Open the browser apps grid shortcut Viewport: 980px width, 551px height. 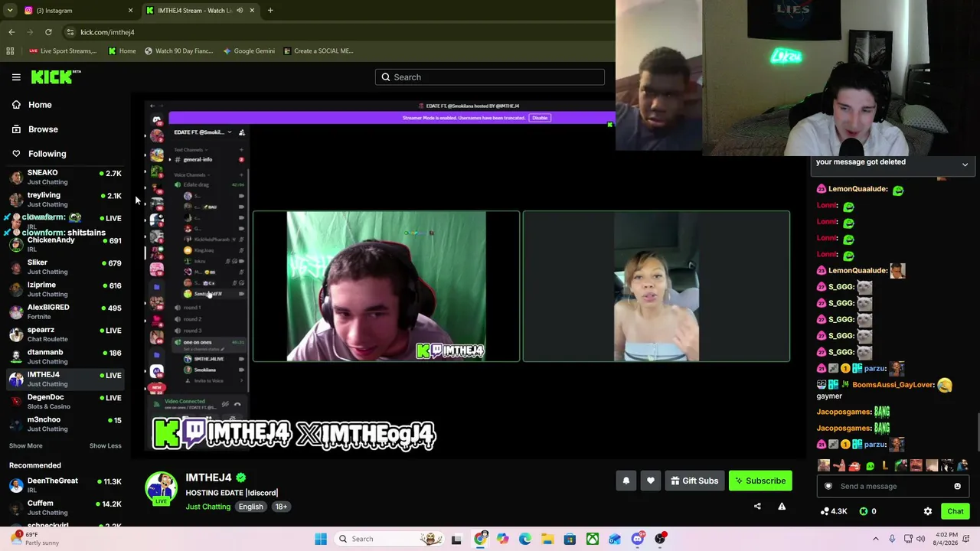(x=10, y=51)
